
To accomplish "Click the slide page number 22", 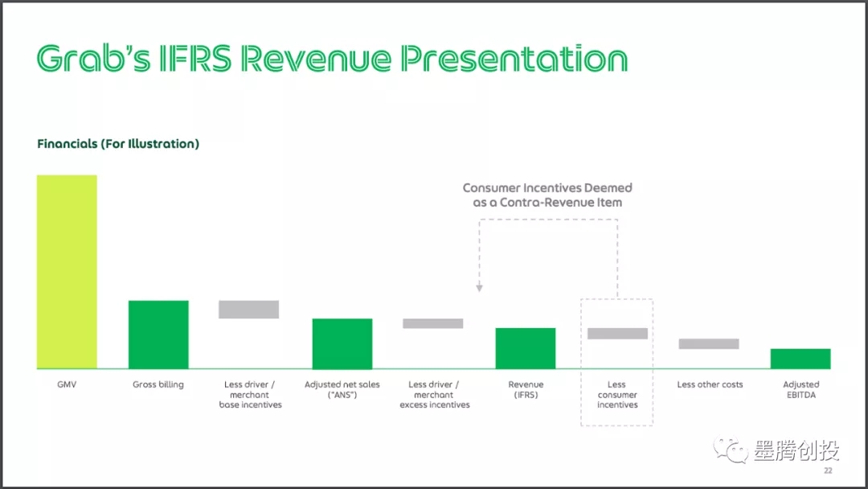I will point(828,471).
